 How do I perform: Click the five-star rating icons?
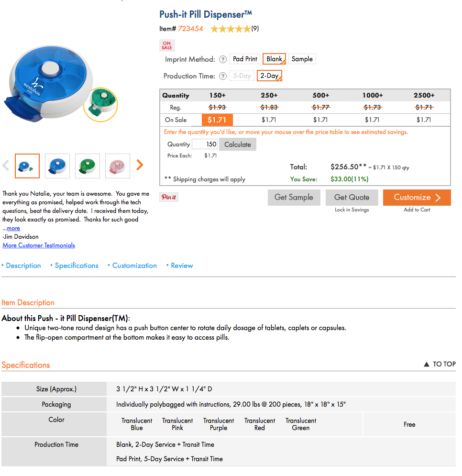click(231, 29)
